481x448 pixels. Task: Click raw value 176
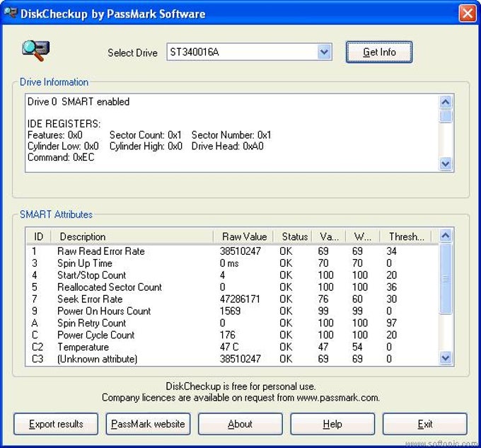[227, 335]
